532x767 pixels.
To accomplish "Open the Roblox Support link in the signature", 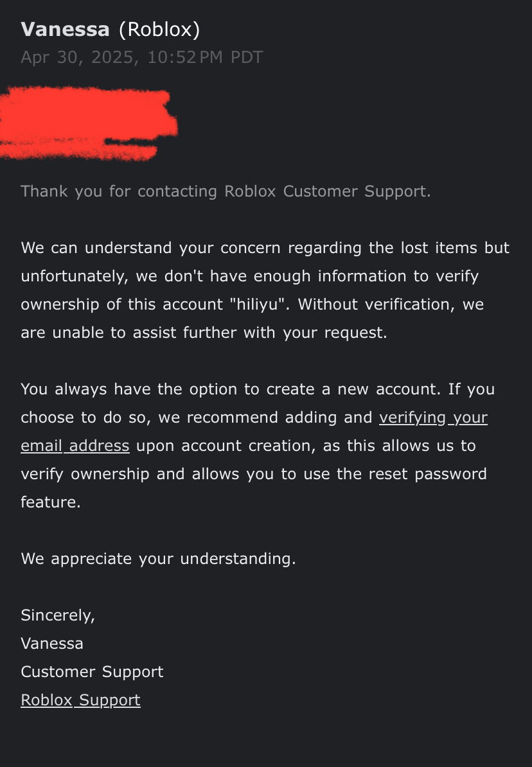I will (x=80, y=700).
